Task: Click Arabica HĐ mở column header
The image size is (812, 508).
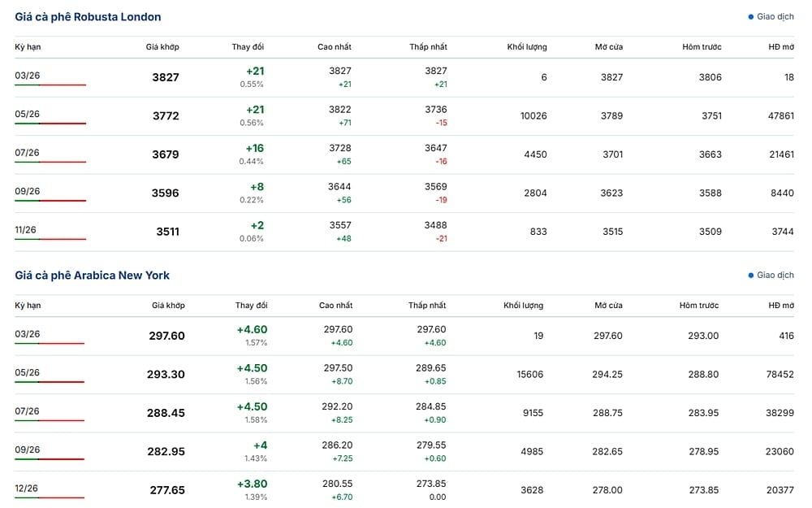Action: click(780, 306)
